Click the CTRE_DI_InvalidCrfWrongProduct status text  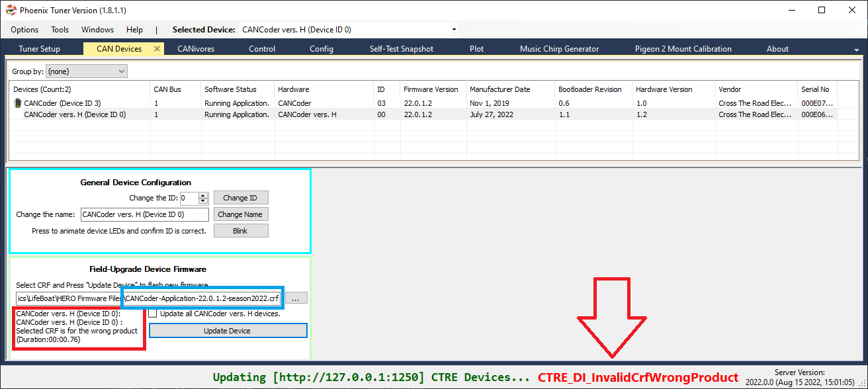[638, 377]
